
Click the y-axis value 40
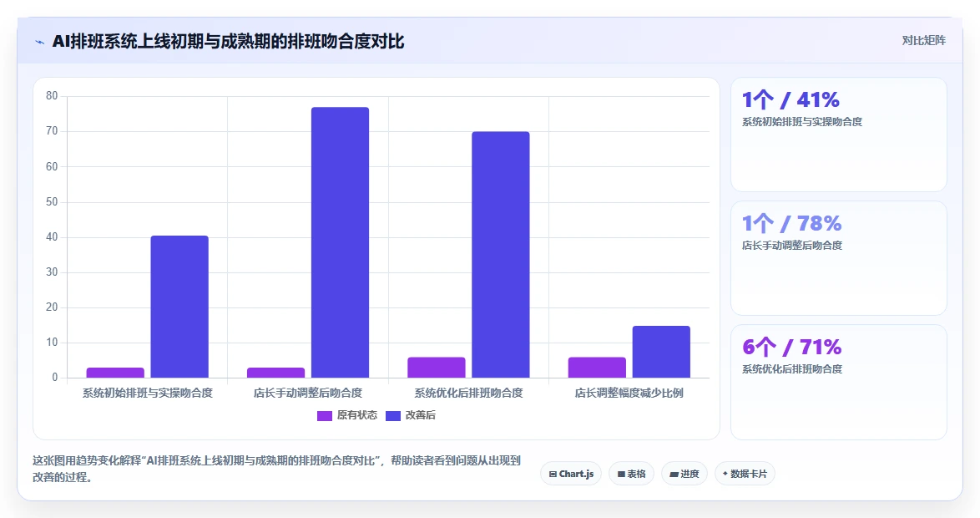(x=52, y=236)
